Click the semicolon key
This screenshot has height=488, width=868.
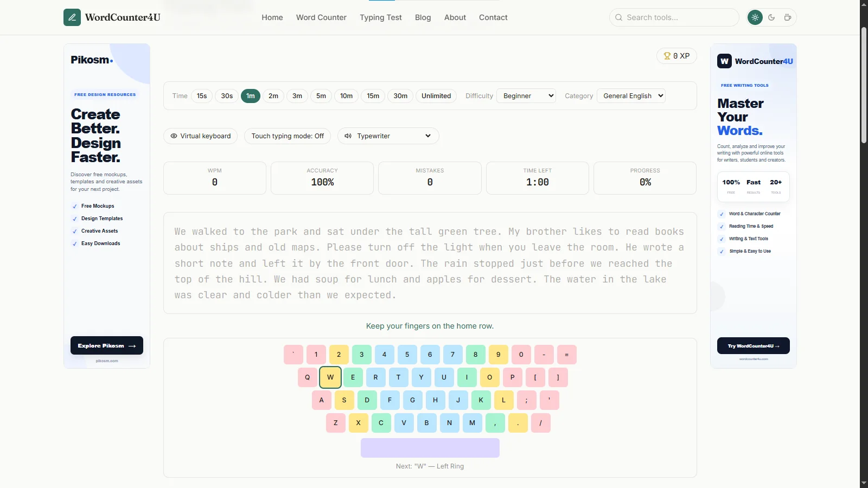pos(527,400)
